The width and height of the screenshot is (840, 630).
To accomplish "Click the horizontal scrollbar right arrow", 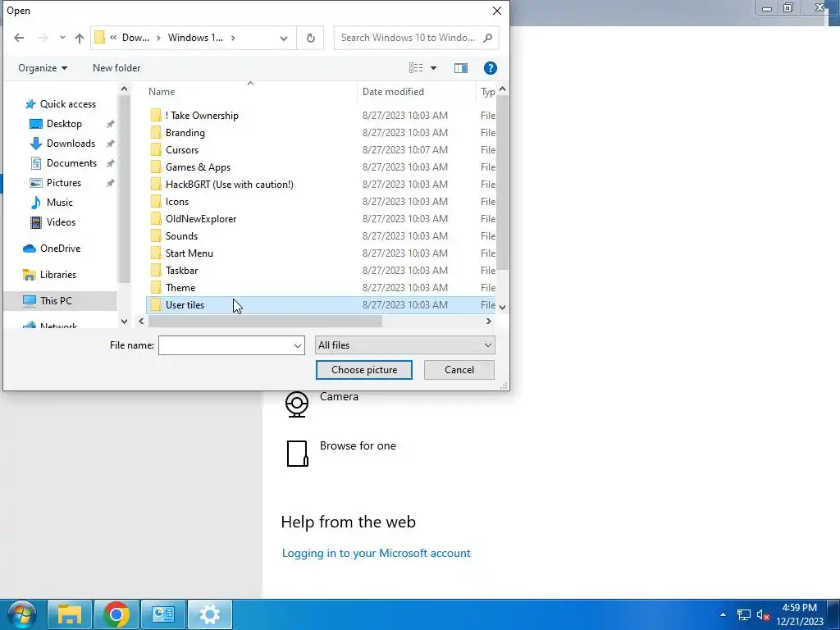I will (489, 322).
